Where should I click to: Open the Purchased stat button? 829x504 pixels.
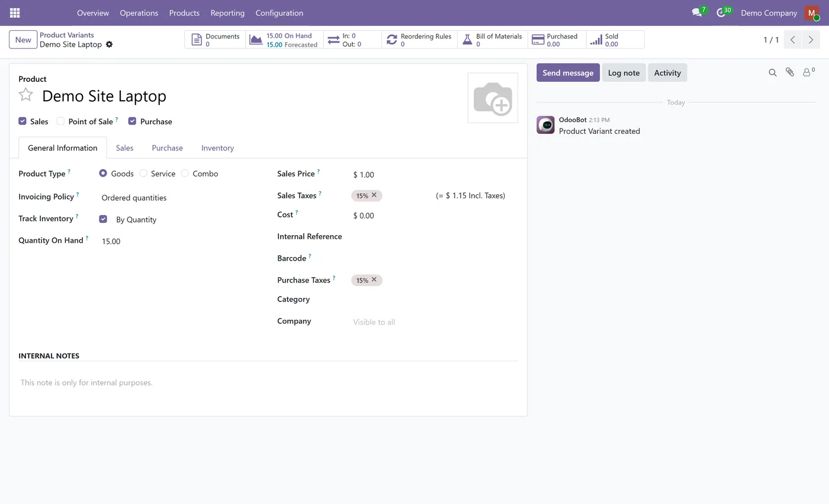coord(557,40)
